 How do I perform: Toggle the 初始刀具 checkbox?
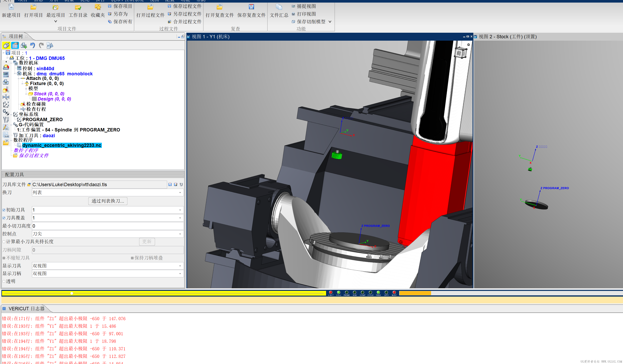click(x=4, y=210)
